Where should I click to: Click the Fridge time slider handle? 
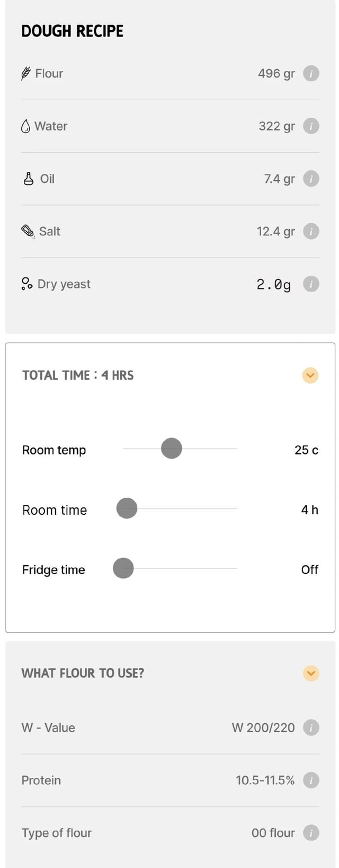click(123, 568)
